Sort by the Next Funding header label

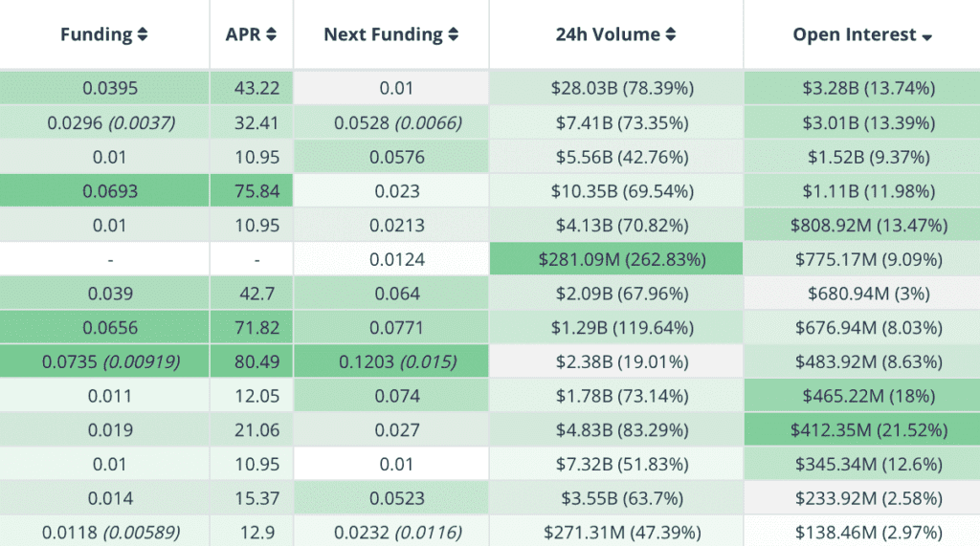click(383, 34)
